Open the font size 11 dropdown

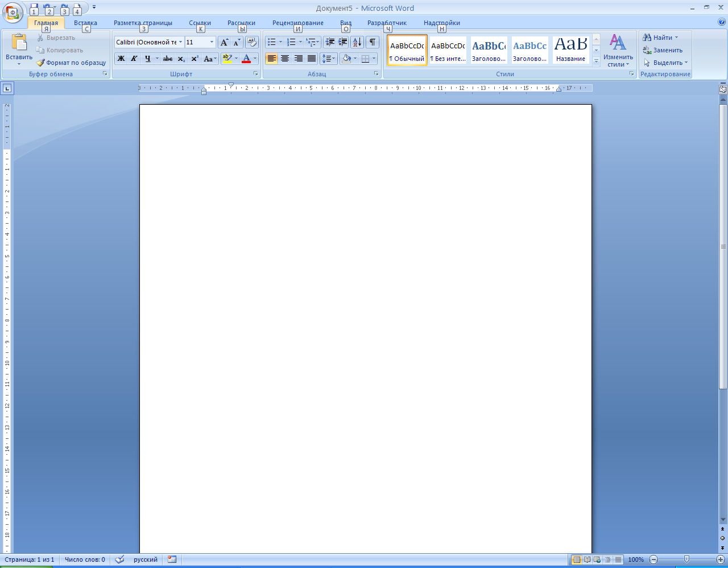212,42
